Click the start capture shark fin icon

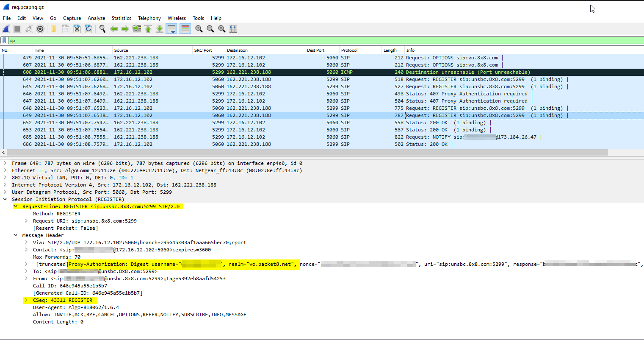tap(6, 29)
